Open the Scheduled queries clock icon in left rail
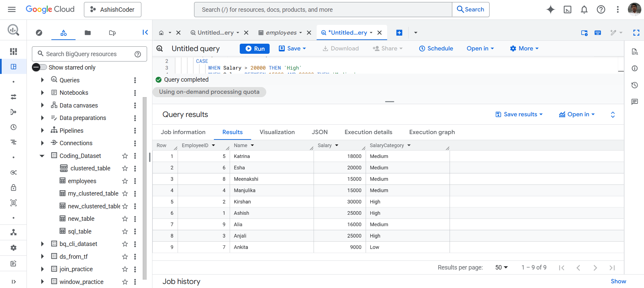The image size is (644, 288). tap(13, 127)
